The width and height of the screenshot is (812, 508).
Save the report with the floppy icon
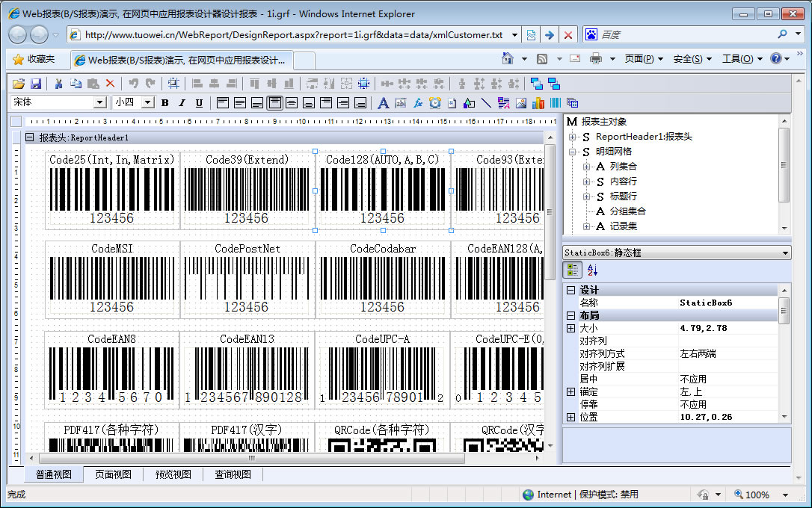click(x=35, y=84)
